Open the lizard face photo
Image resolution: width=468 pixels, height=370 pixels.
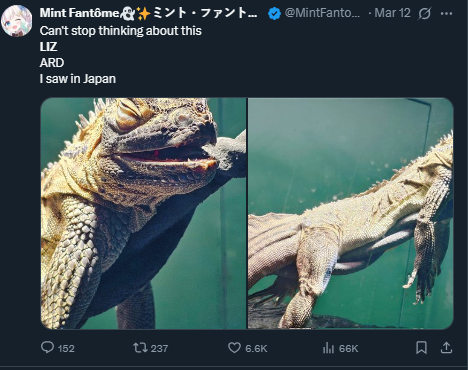[x=143, y=213]
